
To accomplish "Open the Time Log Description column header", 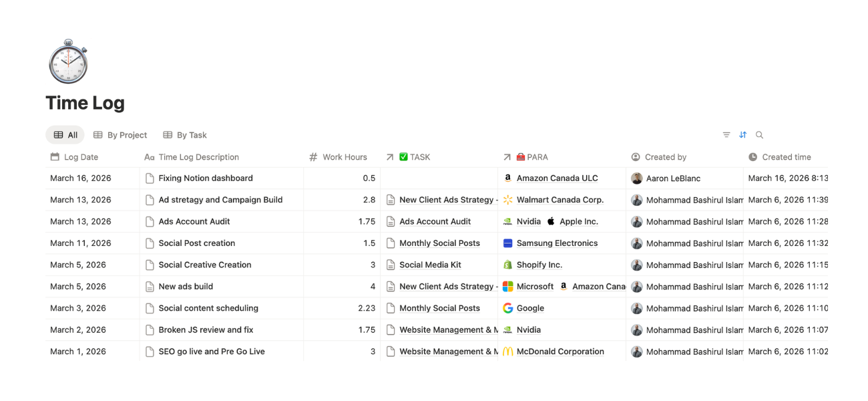I will 221,157.
